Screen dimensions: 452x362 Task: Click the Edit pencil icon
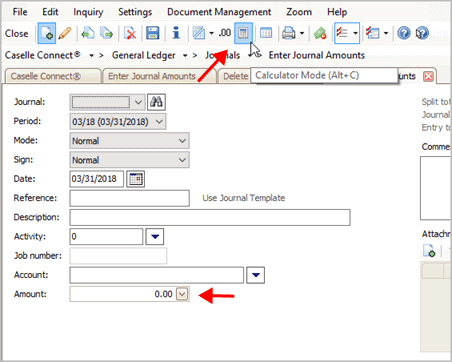tap(65, 33)
